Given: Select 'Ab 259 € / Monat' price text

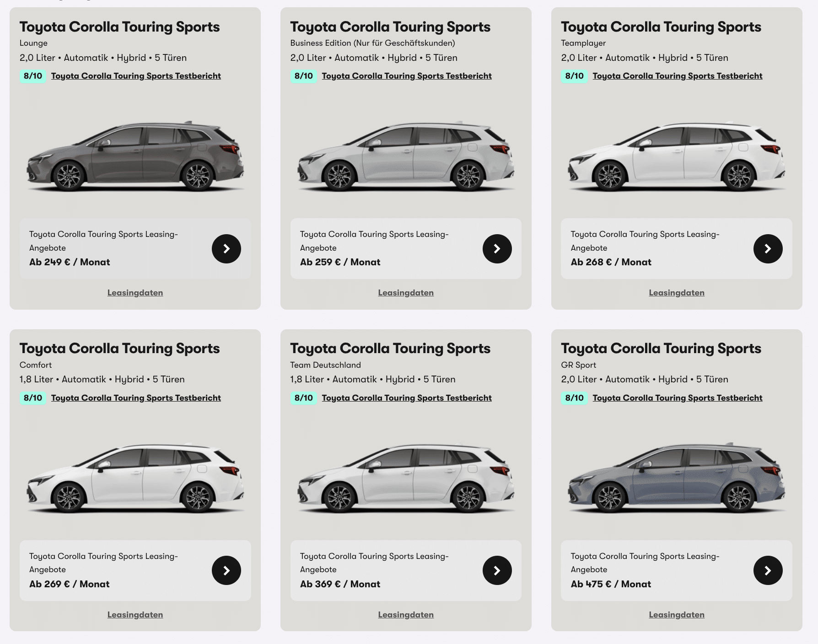Looking at the screenshot, I should pyautogui.click(x=340, y=262).
